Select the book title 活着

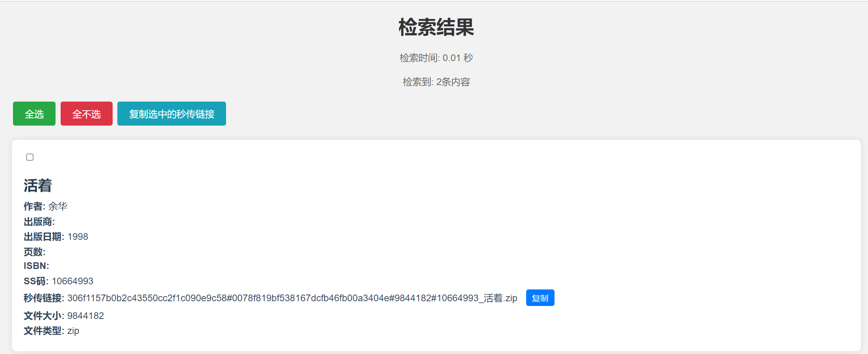(38, 185)
